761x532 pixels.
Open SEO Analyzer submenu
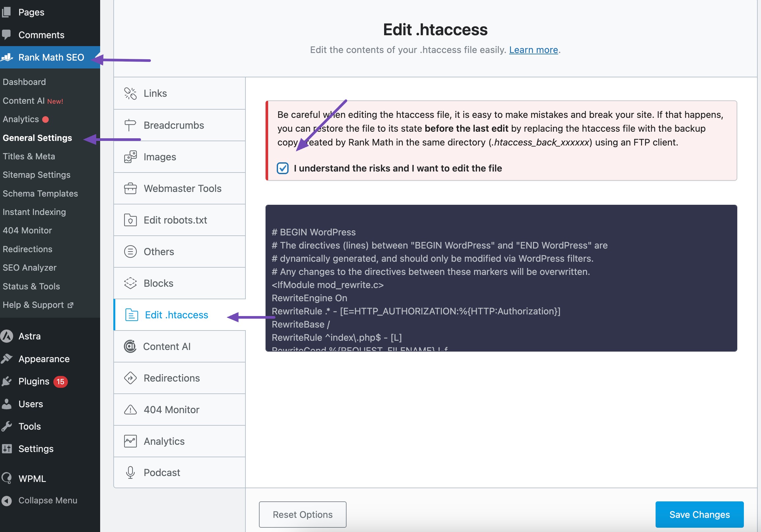tap(30, 268)
